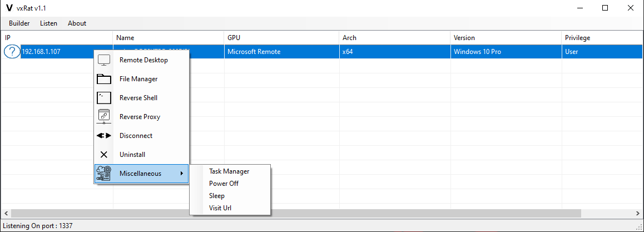Screen dimensions: 644x232
Task: Minimize the vxRat window
Action: click(x=581, y=8)
